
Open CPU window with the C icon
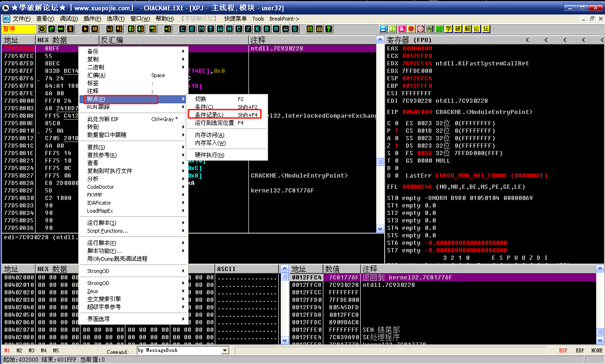238,29
